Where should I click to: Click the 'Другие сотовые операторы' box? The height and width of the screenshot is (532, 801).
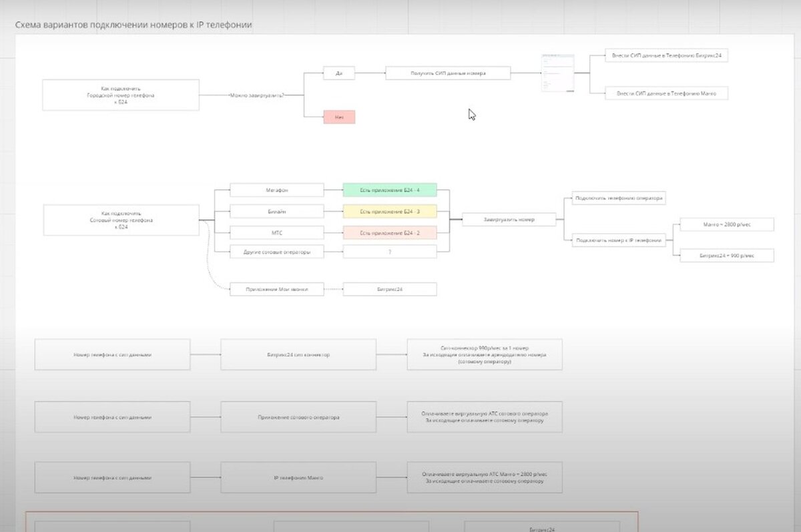[x=276, y=252]
